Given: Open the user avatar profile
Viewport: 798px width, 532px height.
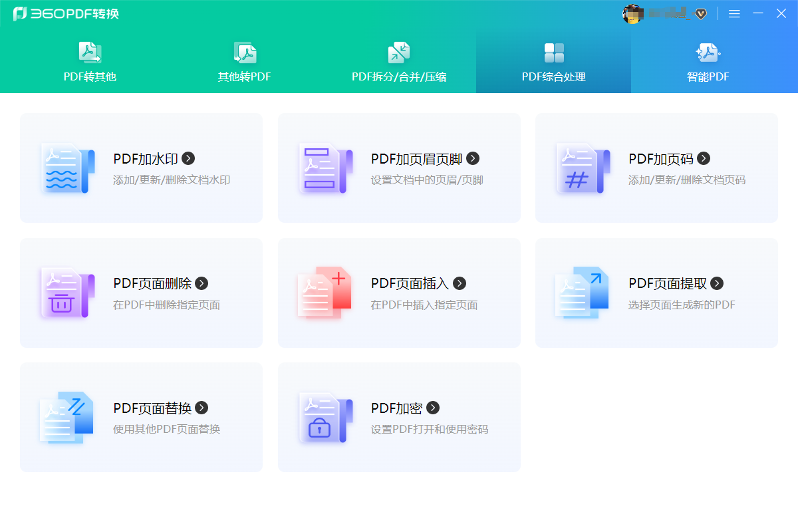Looking at the screenshot, I should point(632,13).
